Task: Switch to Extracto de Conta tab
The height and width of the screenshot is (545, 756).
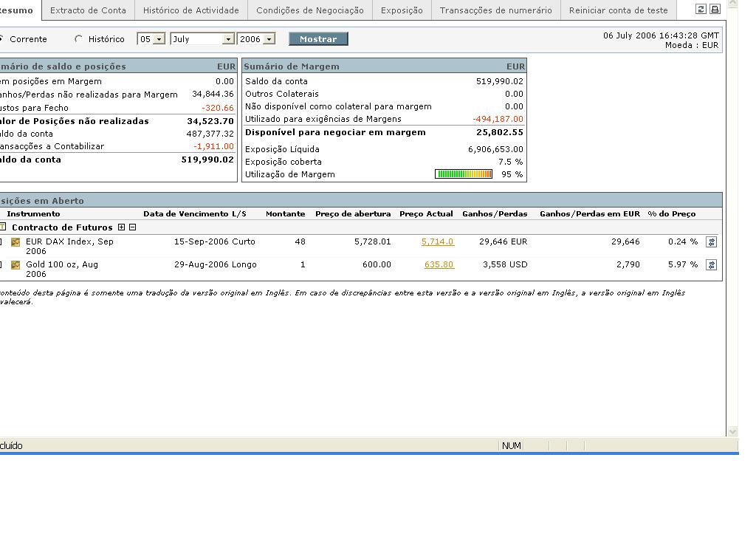Action: (88, 10)
